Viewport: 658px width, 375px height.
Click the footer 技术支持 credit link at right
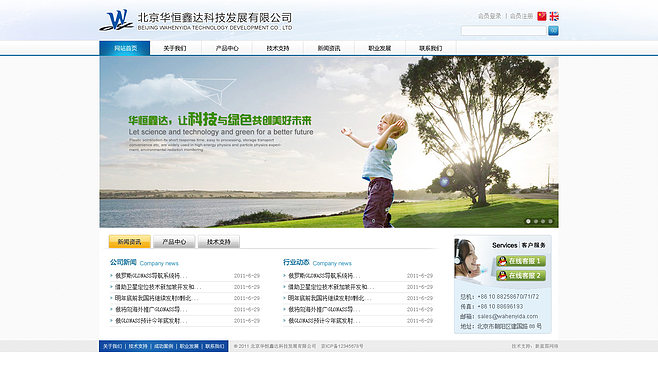[x=535, y=346]
